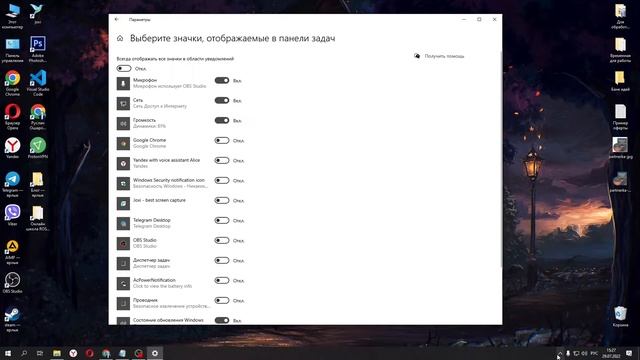Screen dimensions: 640x360
Task: Open the Action Center notifications icon
Action: pos(629,353)
